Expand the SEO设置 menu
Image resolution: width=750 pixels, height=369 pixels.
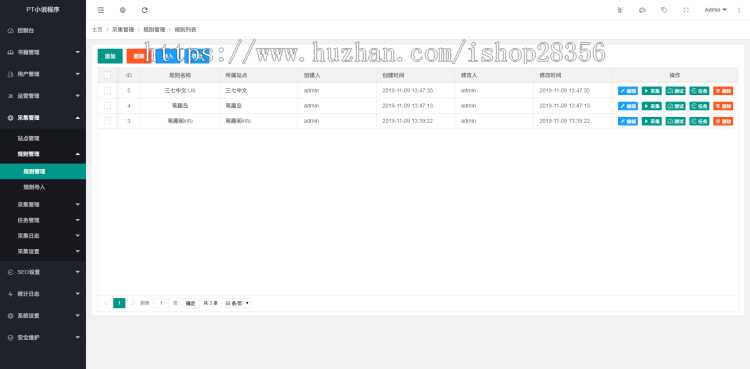point(43,272)
